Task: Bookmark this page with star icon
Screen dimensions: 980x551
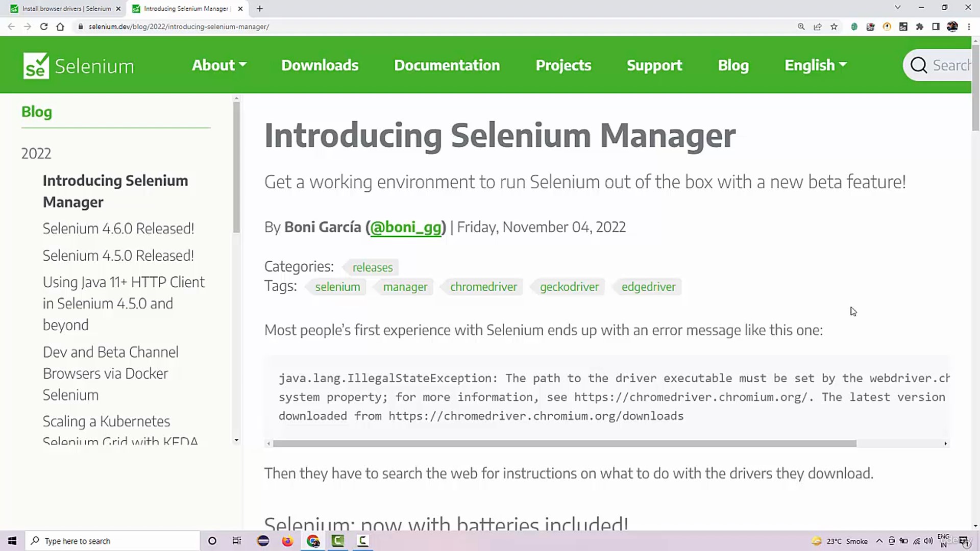Action: 834,27
